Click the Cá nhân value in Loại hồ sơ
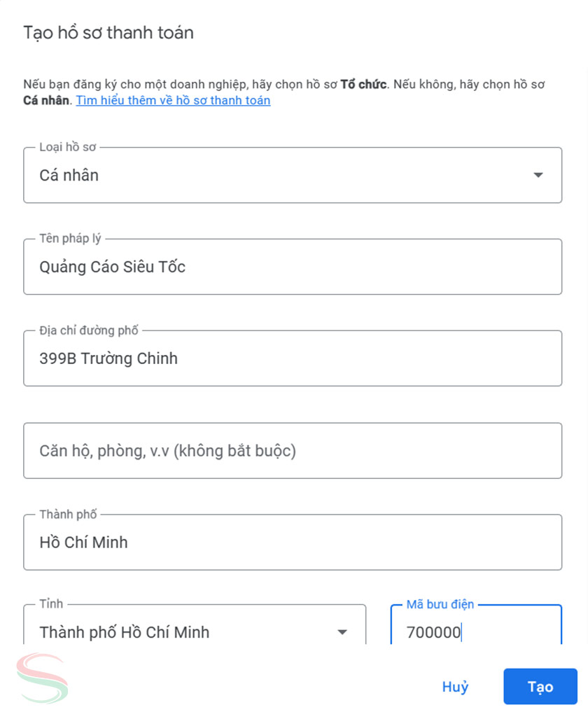 69,175
